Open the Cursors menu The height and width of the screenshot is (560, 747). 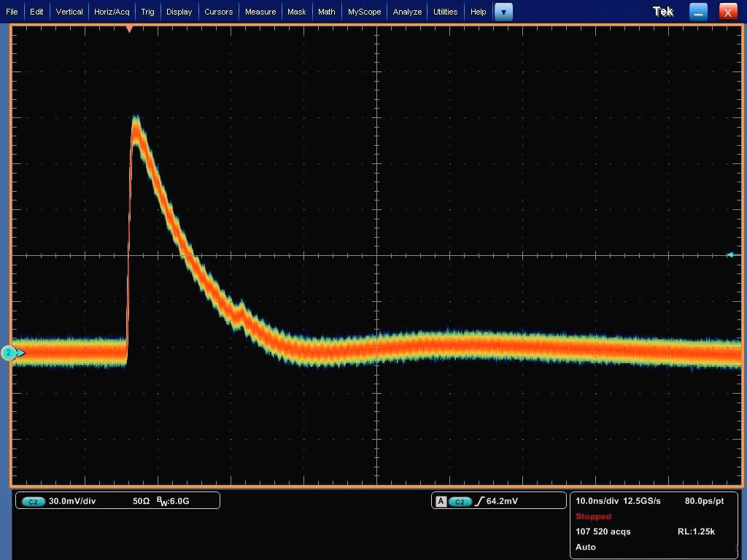coord(219,12)
